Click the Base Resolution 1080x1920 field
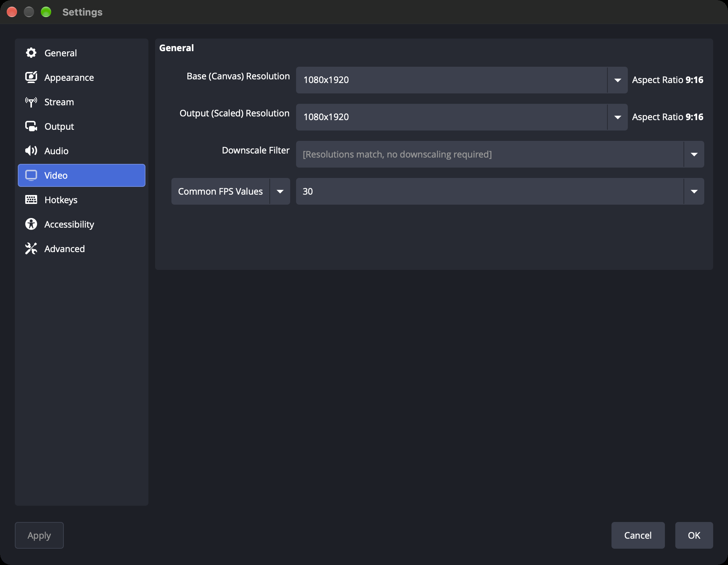Viewport: 728px width, 565px height. pyautogui.click(x=452, y=80)
